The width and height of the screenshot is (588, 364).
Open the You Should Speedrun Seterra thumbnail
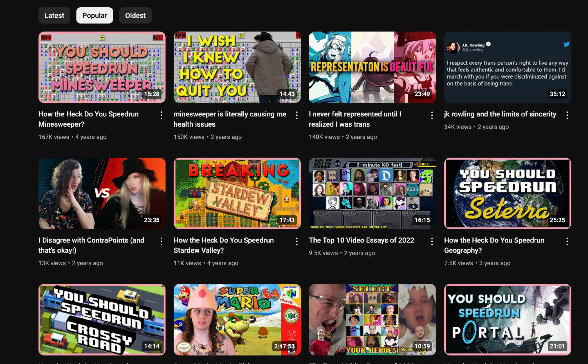(x=507, y=193)
